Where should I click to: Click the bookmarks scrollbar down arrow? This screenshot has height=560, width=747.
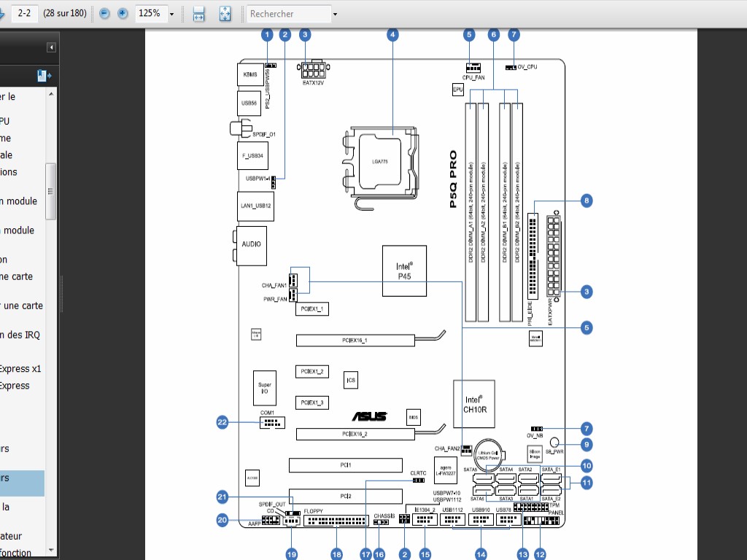click(51, 551)
